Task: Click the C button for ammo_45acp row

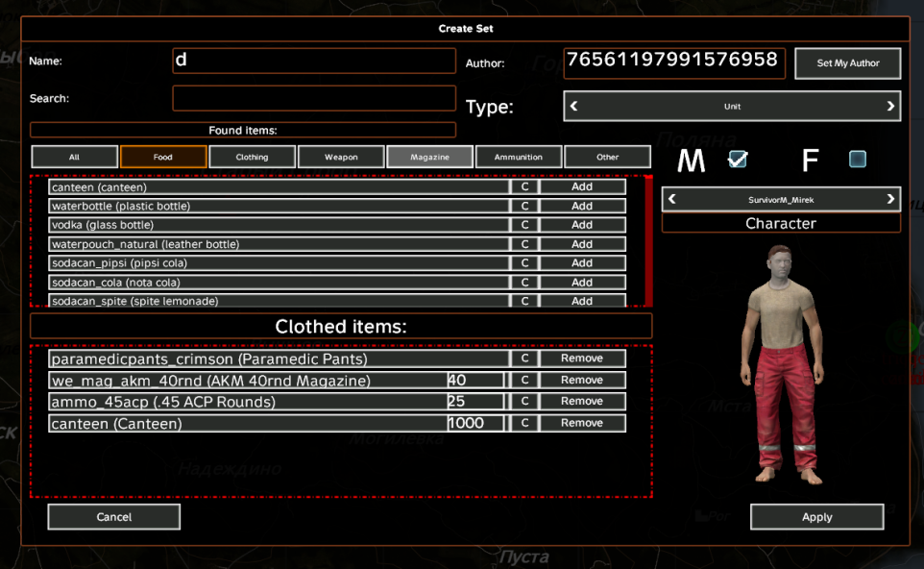Action: pos(524,402)
